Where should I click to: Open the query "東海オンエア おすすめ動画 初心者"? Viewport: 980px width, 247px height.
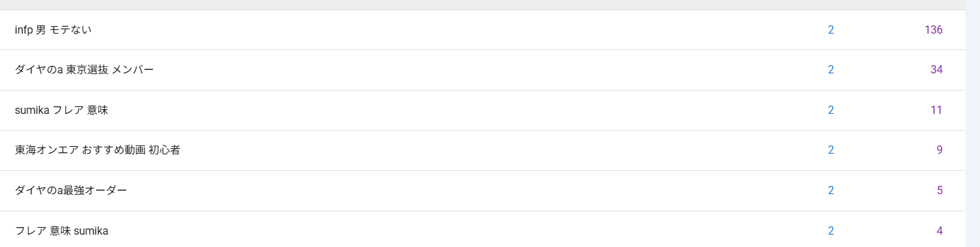pyautogui.click(x=97, y=150)
